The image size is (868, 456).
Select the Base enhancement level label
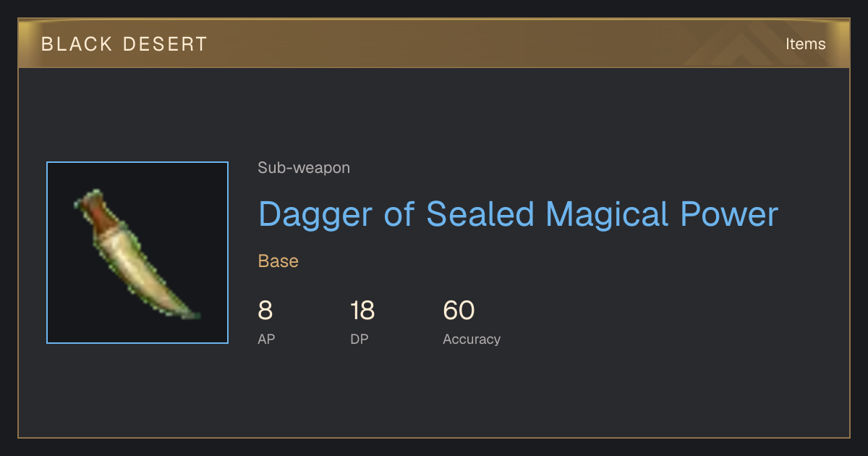point(278,261)
